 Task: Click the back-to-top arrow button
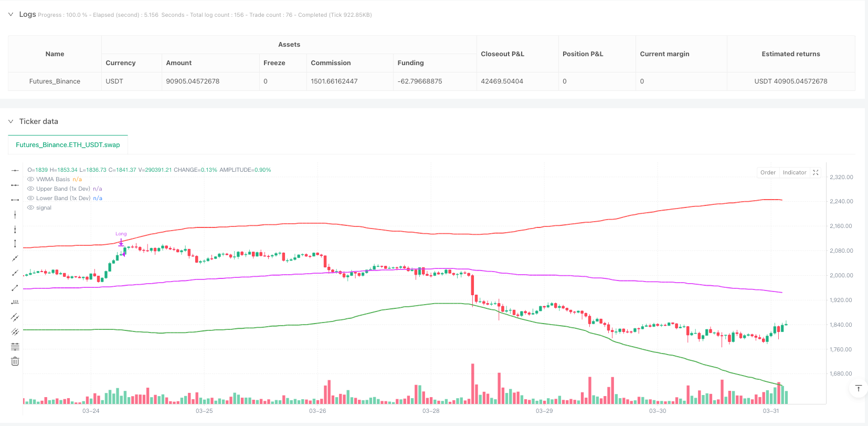tap(859, 388)
